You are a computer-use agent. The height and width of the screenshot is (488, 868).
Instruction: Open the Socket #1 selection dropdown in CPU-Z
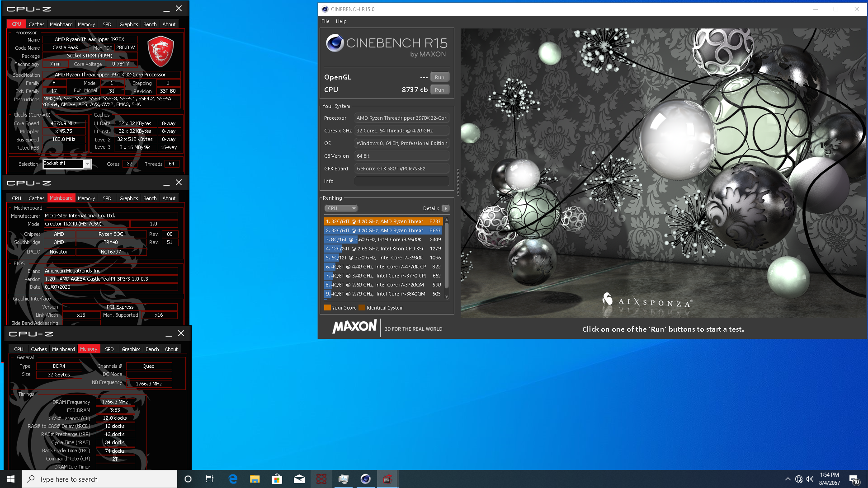tap(87, 164)
